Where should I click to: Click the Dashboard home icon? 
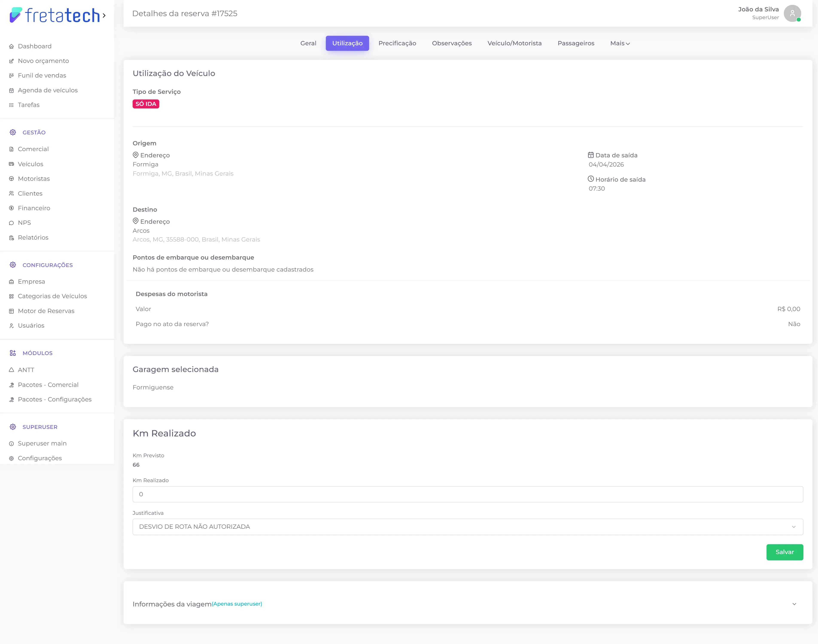click(11, 46)
